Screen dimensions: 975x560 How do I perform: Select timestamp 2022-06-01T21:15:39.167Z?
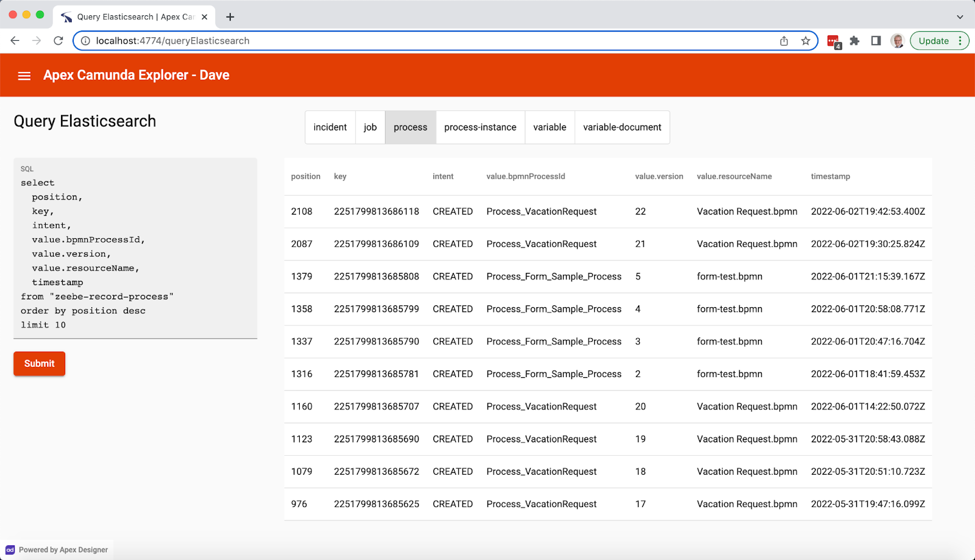(x=868, y=277)
